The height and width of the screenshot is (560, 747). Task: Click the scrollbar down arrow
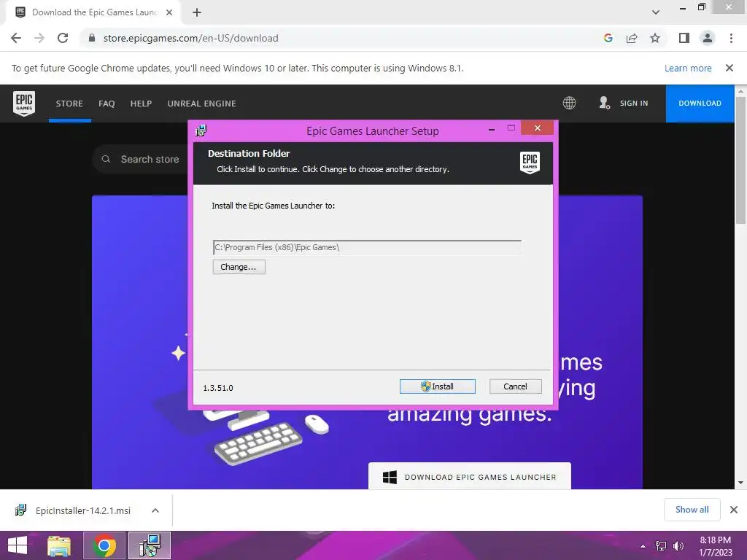pos(740,483)
